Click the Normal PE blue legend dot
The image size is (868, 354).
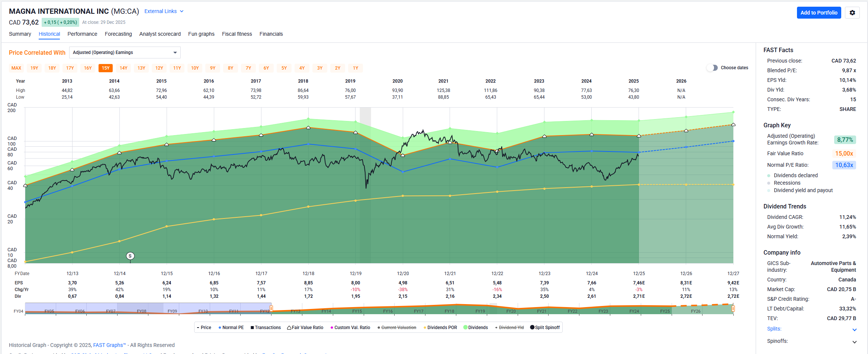(x=220, y=328)
